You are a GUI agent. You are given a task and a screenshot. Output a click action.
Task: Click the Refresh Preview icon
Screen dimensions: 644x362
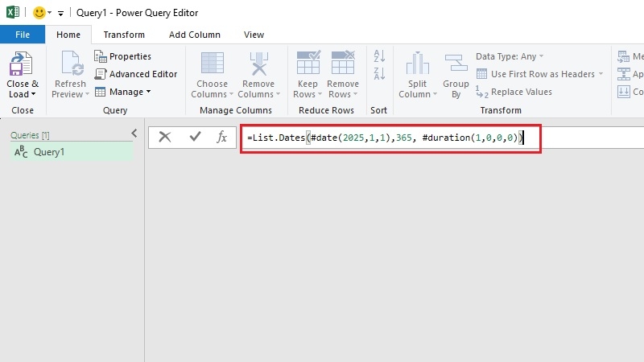click(x=72, y=64)
